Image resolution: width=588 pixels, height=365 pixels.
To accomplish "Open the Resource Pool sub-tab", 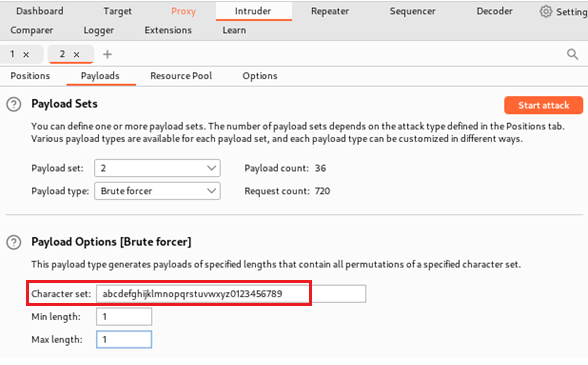I will tap(181, 76).
